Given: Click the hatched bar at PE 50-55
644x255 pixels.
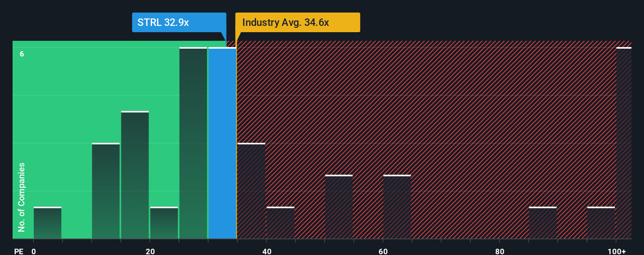Looking at the screenshot, I should [339, 207].
